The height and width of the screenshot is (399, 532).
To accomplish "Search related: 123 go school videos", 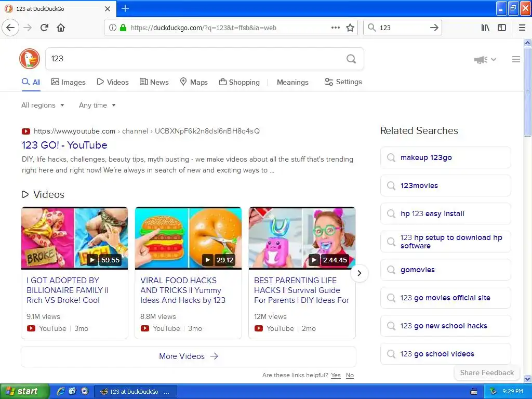I will (445, 354).
